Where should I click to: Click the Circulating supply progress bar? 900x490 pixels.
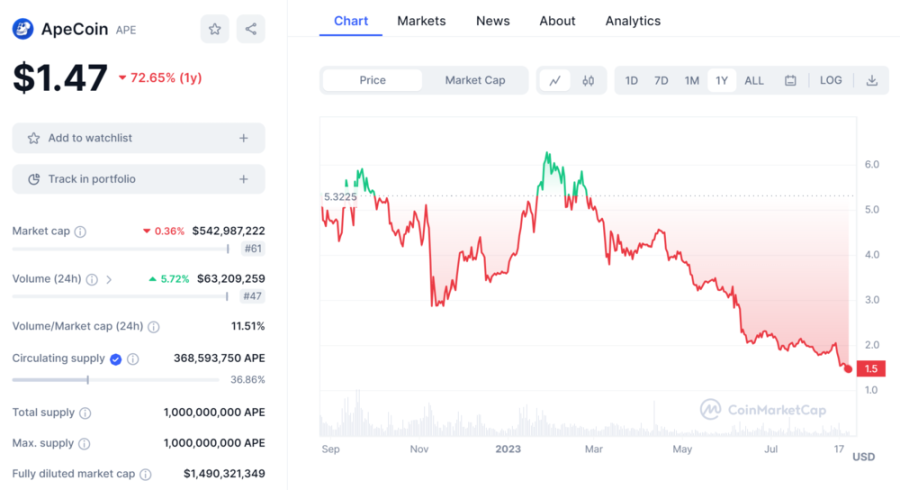click(115, 380)
